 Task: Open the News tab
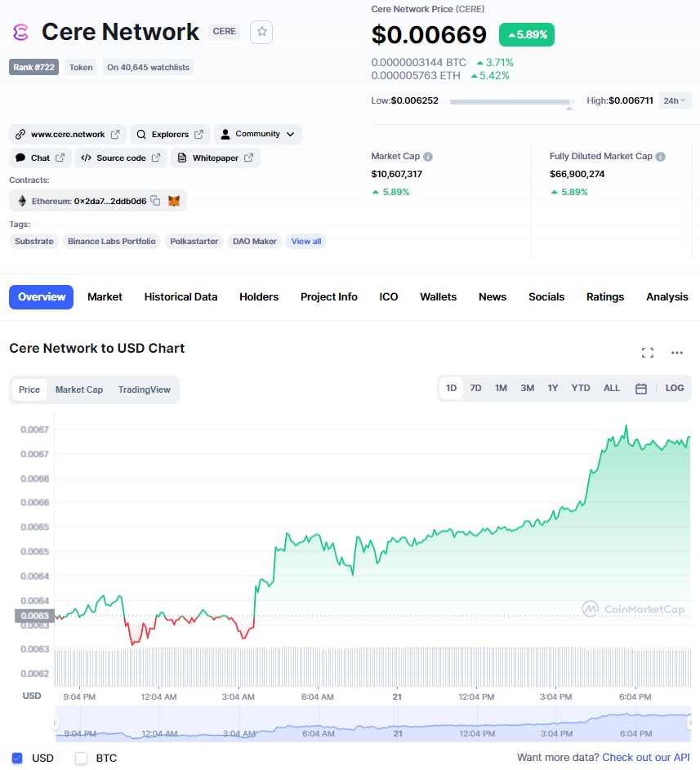(493, 297)
